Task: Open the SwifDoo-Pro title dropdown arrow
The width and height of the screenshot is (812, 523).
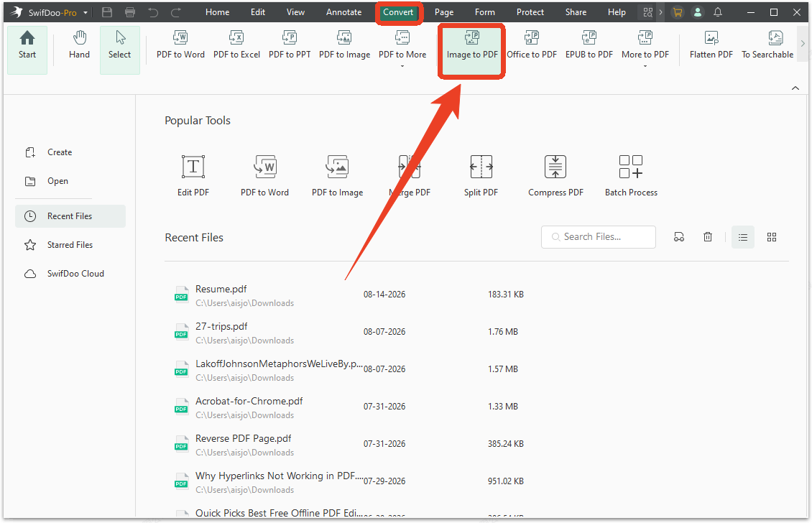Action: click(x=86, y=12)
